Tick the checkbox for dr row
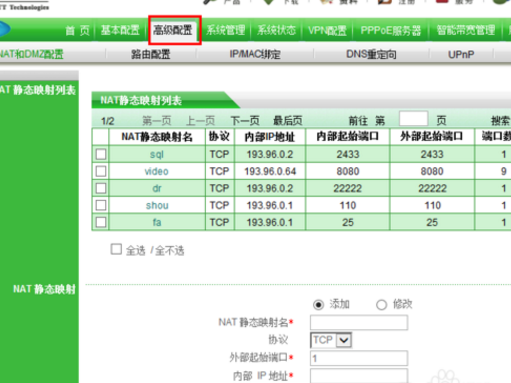 [101, 188]
